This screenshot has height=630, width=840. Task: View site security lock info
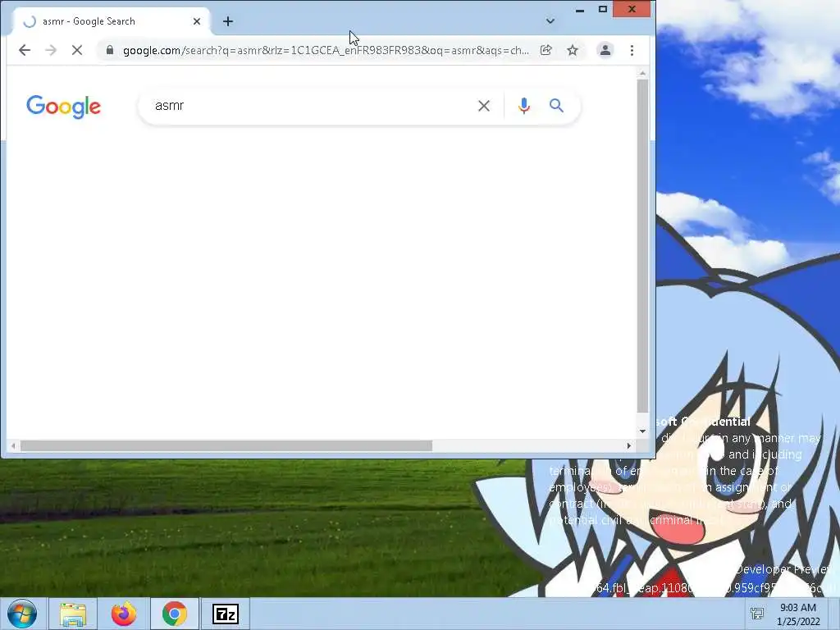(x=110, y=50)
